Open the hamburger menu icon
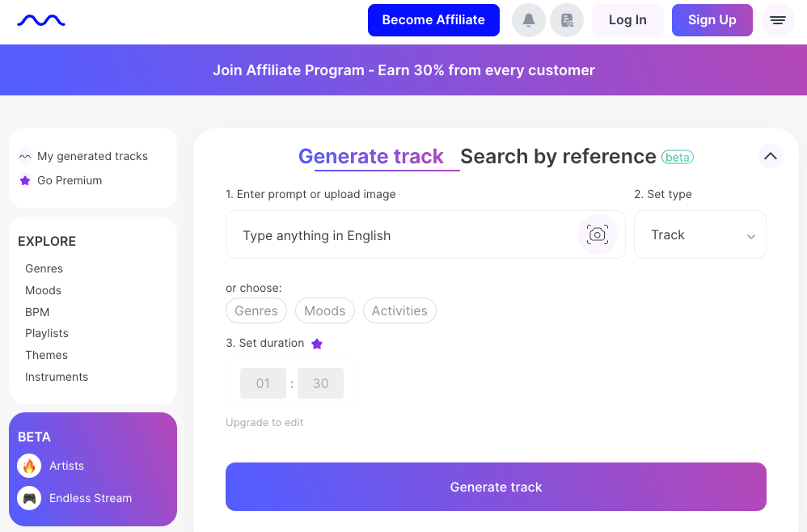This screenshot has width=807, height=532. (778, 20)
